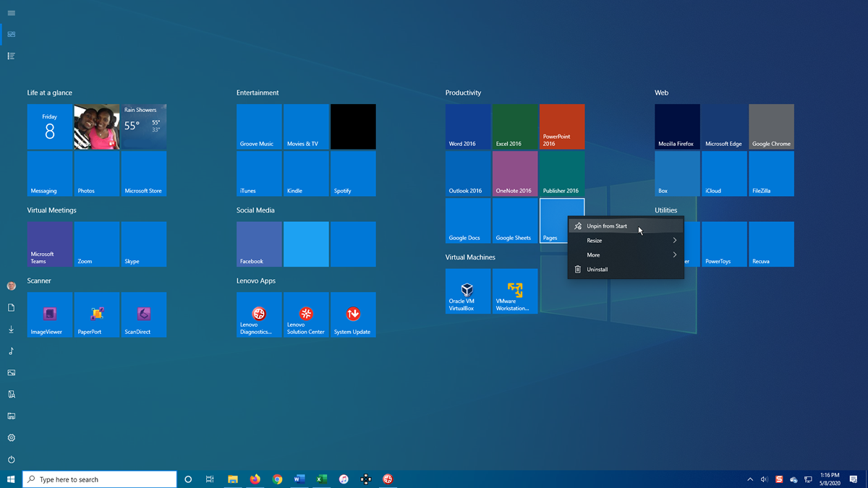This screenshot has height=488, width=868.
Task: Launch Lenovo Solution Center tile
Action: pos(306,314)
